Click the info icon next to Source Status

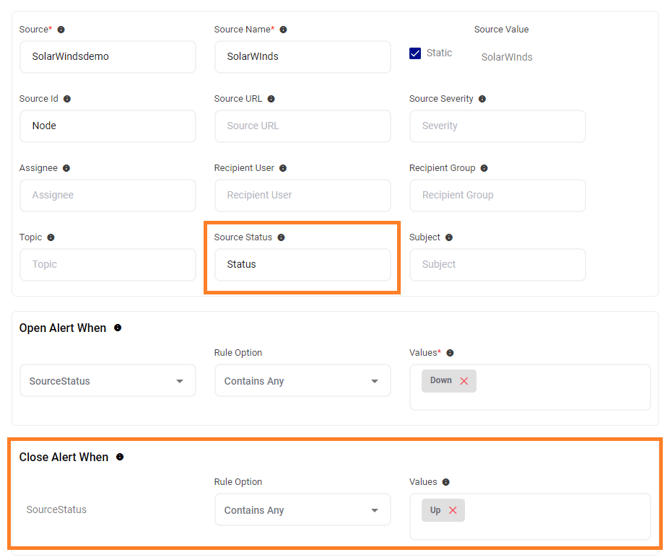click(x=281, y=238)
